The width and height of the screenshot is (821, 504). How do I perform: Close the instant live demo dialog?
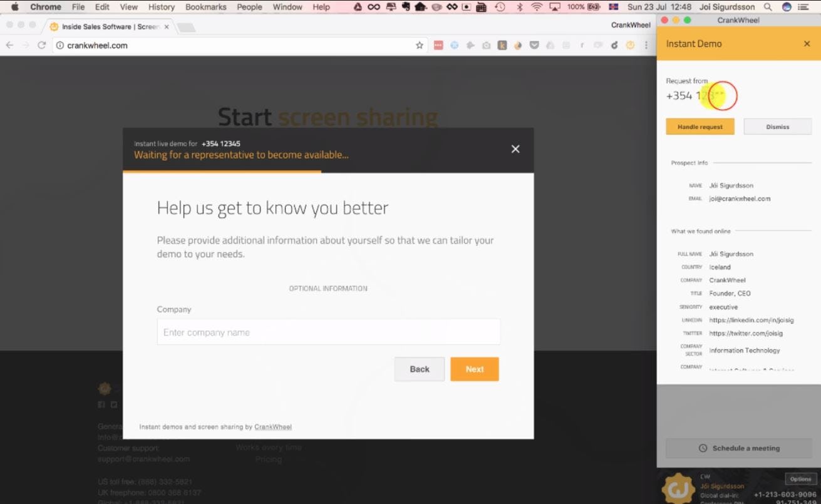515,149
